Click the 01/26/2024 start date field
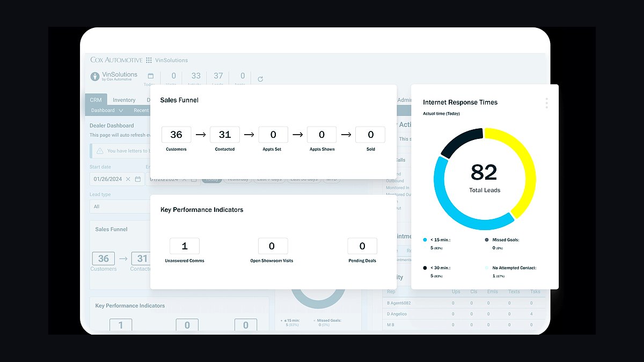The image size is (644, 362). 116,179
